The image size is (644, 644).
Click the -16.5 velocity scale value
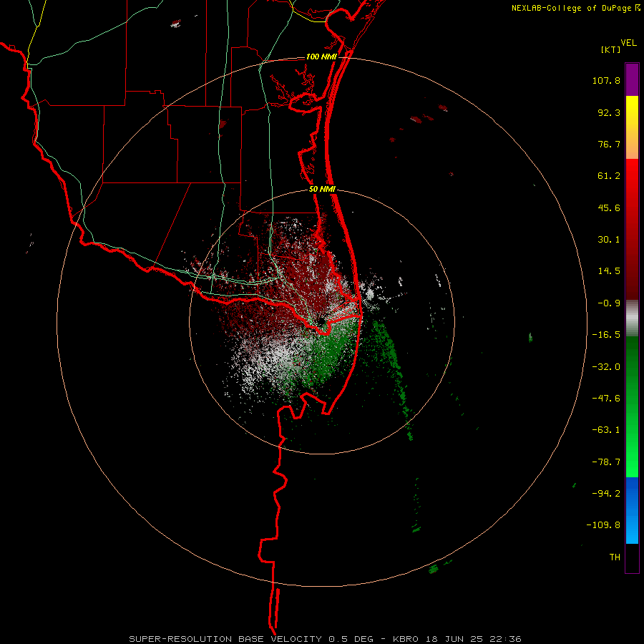(606, 335)
